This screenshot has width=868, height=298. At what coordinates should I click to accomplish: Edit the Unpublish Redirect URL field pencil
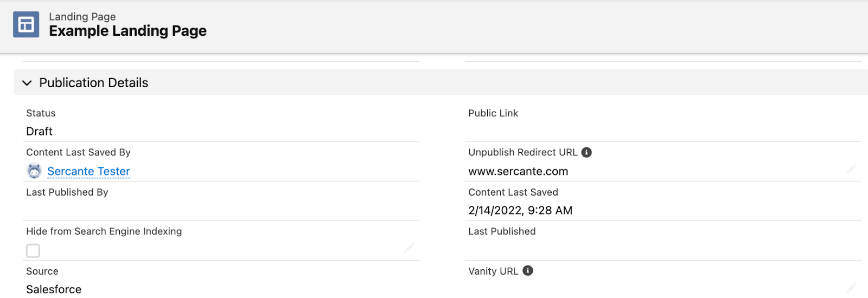[x=851, y=169]
